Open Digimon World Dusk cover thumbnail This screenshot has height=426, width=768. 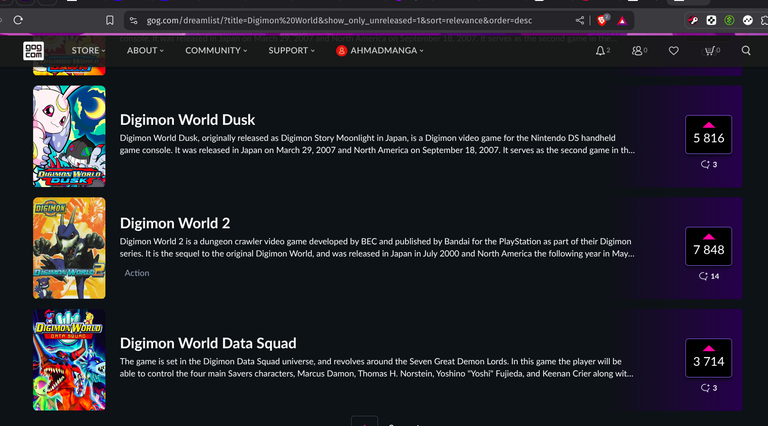[x=69, y=136]
